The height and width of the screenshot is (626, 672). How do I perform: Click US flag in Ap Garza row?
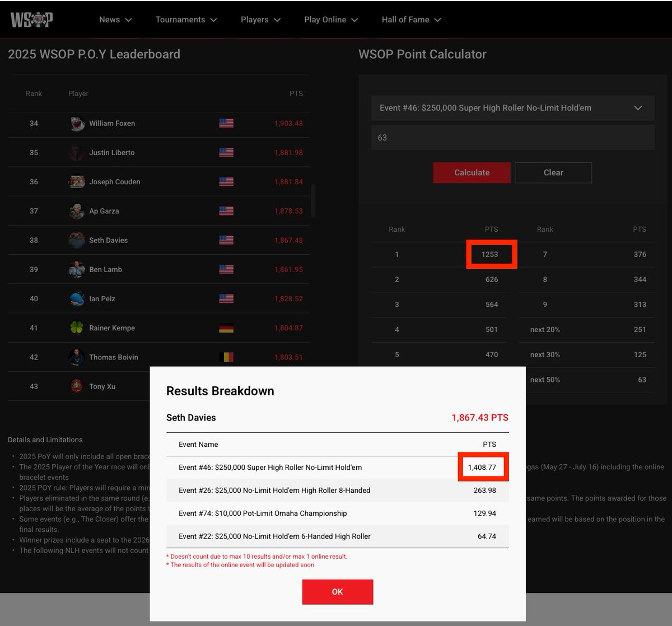pyautogui.click(x=226, y=211)
